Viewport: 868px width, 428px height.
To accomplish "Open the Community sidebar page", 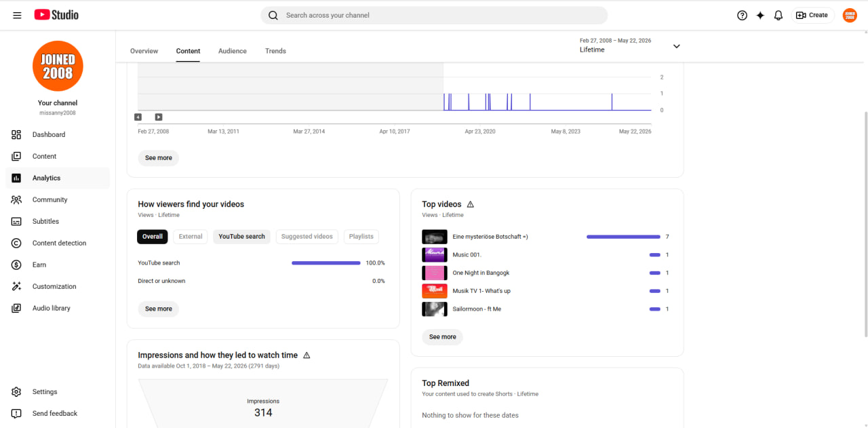I will click(x=58, y=199).
